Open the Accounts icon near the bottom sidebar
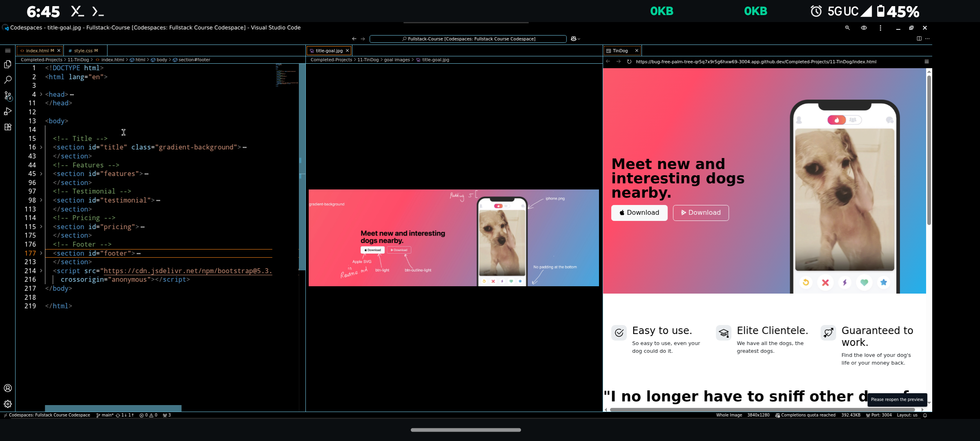 [8, 388]
